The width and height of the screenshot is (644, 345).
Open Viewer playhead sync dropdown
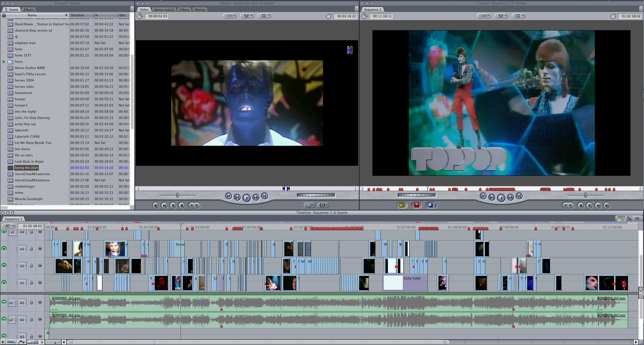tap(247, 16)
